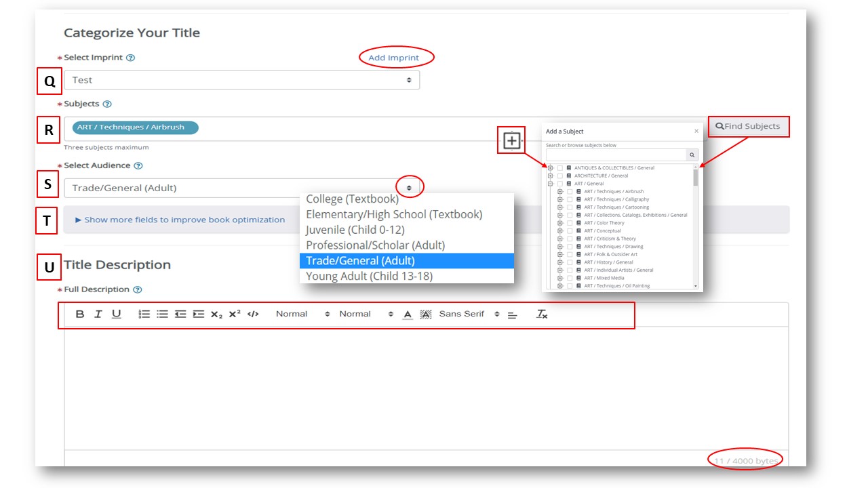Clear text formatting in editor
The height and width of the screenshot is (488, 868).
pyautogui.click(x=542, y=314)
